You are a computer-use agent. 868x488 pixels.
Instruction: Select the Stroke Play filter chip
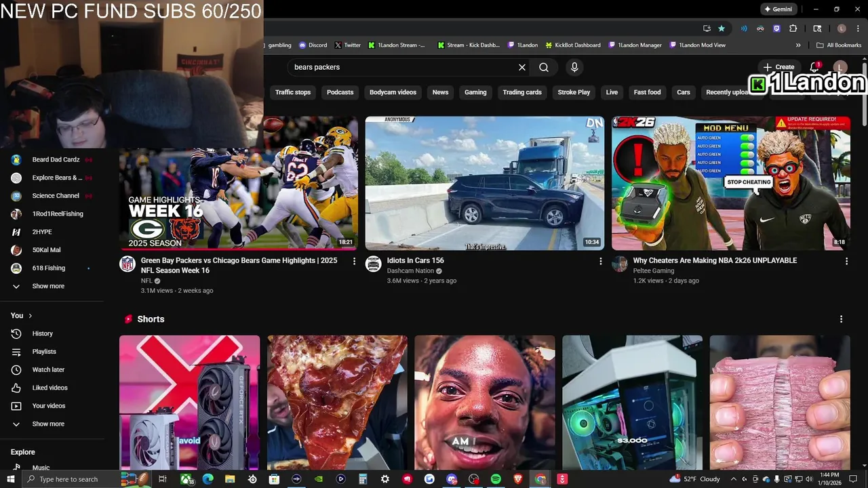pos(574,92)
